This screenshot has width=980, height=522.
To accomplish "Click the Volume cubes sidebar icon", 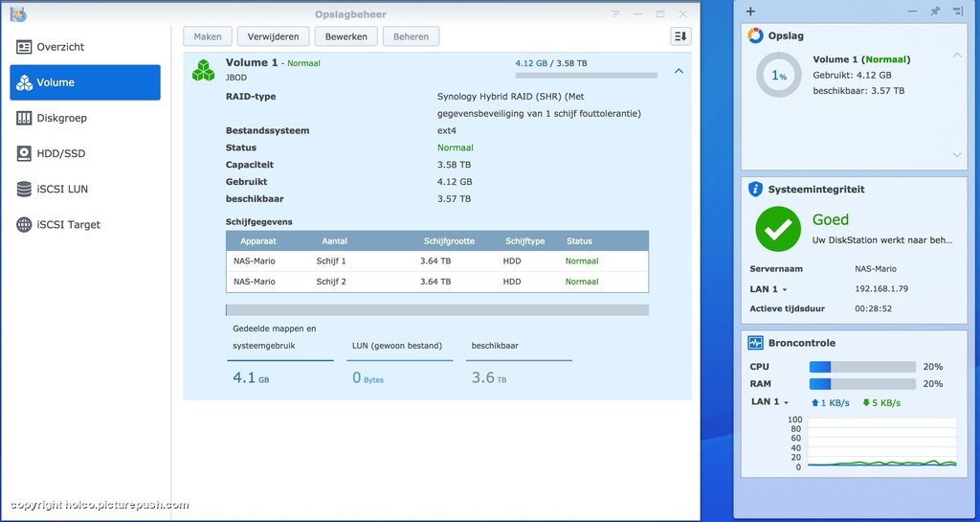I will (x=24, y=82).
